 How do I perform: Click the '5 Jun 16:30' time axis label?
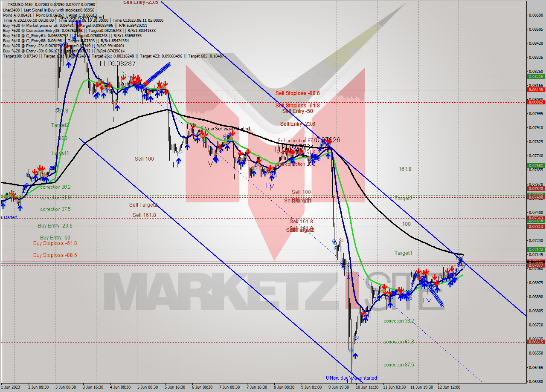pyautogui.click(x=174, y=387)
